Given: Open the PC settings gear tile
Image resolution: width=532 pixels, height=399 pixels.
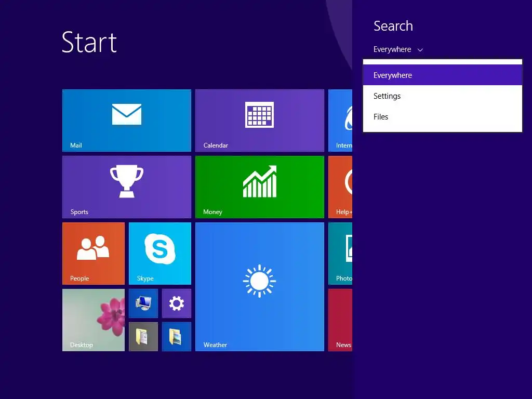Looking at the screenshot, I should 177,303.
